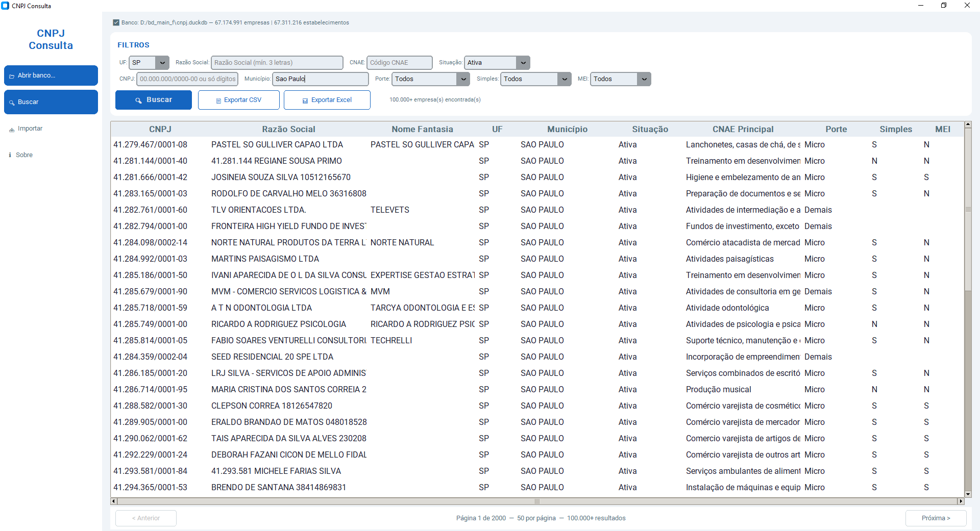
Task: Select CNPJ 41.281.144/0001-40
Action: [151, 161]
